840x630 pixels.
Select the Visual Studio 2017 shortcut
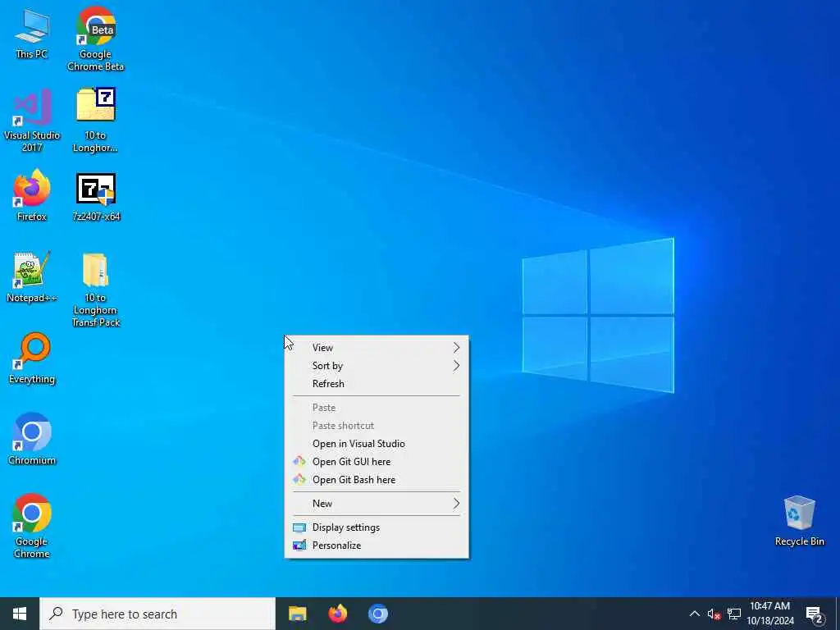click(32, 120)
